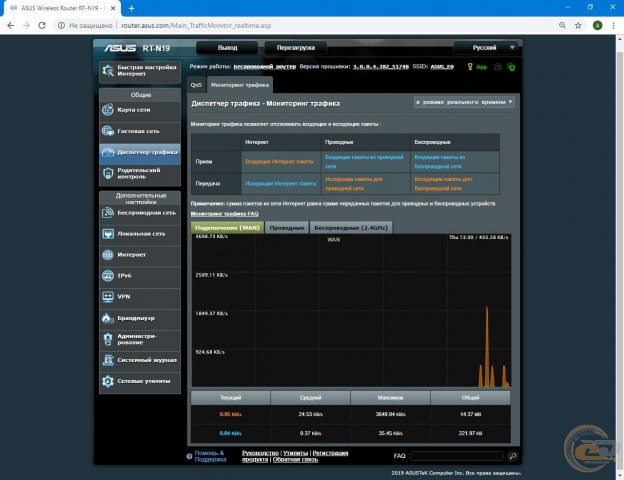Click Входящие Интернет пакеты cell
This screenshot has height=480, width=624.
[279, 162]
